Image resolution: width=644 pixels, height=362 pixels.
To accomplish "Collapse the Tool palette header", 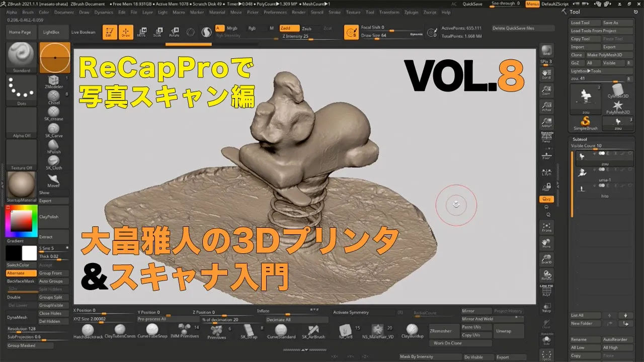I will pos(575,12).
